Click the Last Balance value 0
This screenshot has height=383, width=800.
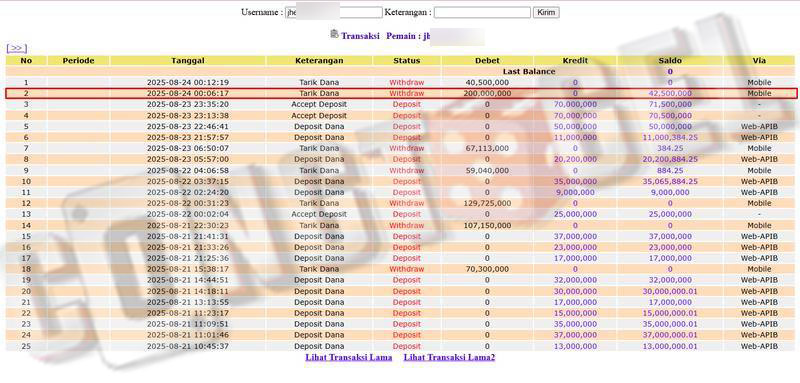[x=670, y=72]
